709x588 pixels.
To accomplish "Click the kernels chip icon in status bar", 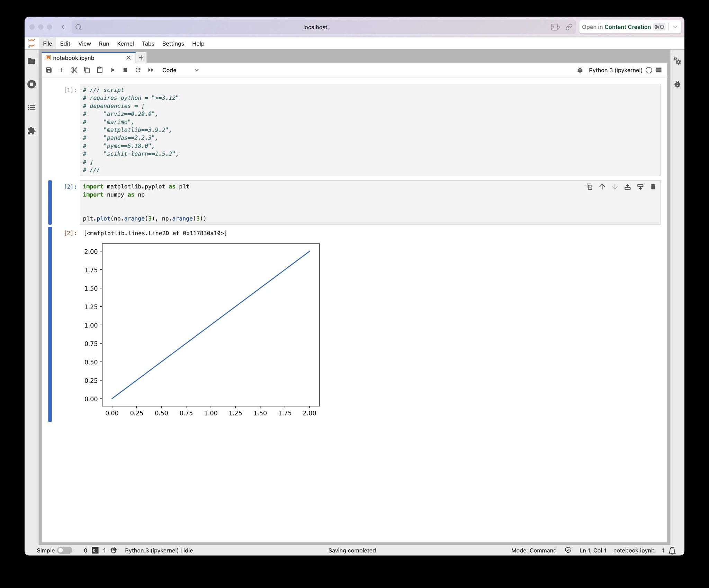I will point(114,550).
